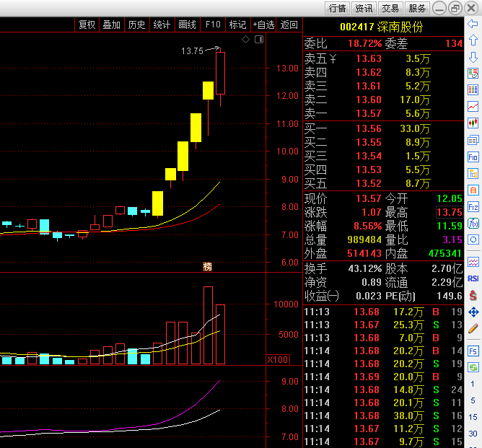Open the F10 sidebar icon
The image size is (482, 448).
click(473, 157)
